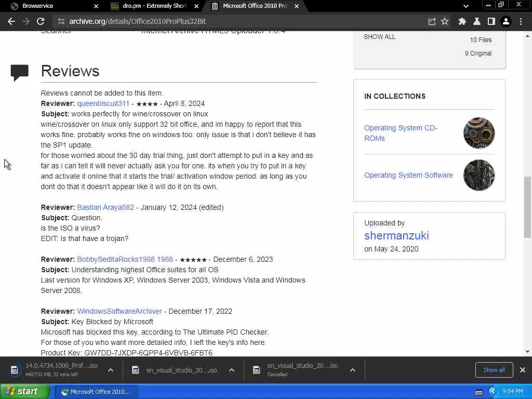The image size is (532, 399).
Task: Open the extensions puzzle icon
Action: pyautogui.click(x=462, y=21)
